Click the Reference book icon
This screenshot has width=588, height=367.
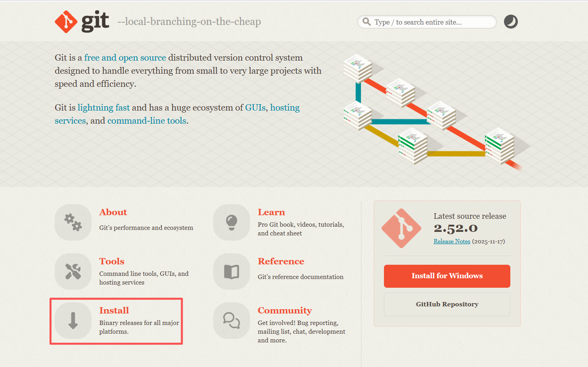(231, 271)
